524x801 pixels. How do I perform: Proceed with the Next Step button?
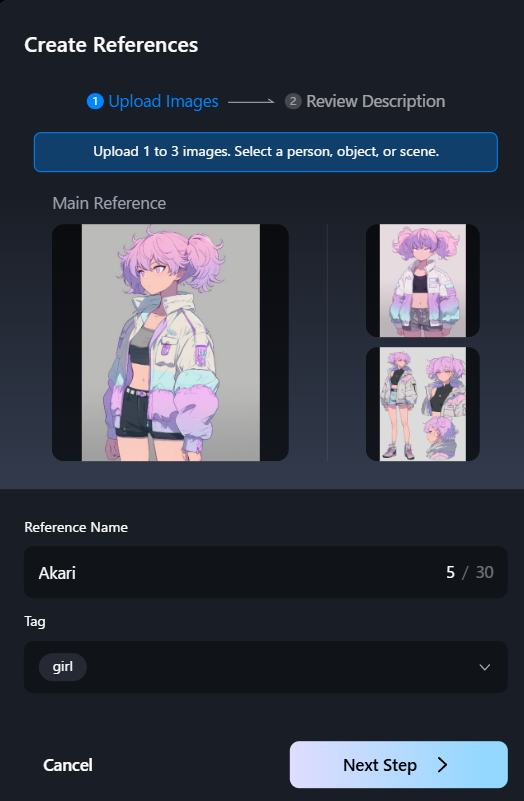pos(399,765)
